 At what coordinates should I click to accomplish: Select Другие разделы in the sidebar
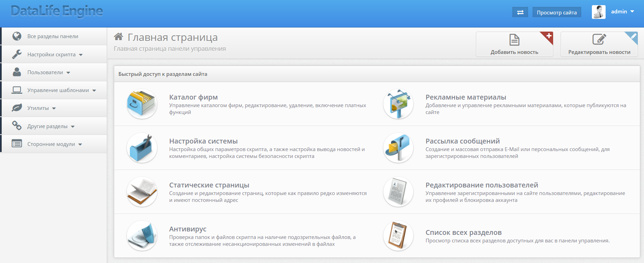[54, 126]
